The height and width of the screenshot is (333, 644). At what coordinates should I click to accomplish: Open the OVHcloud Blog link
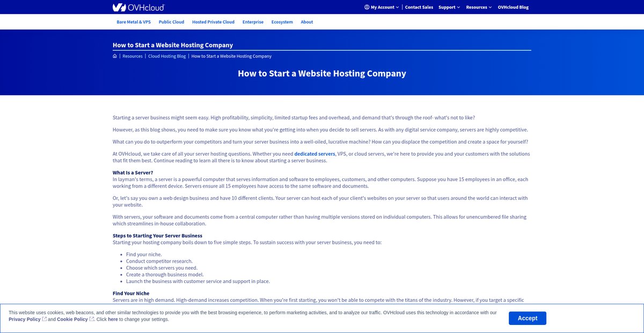point(513,7)
